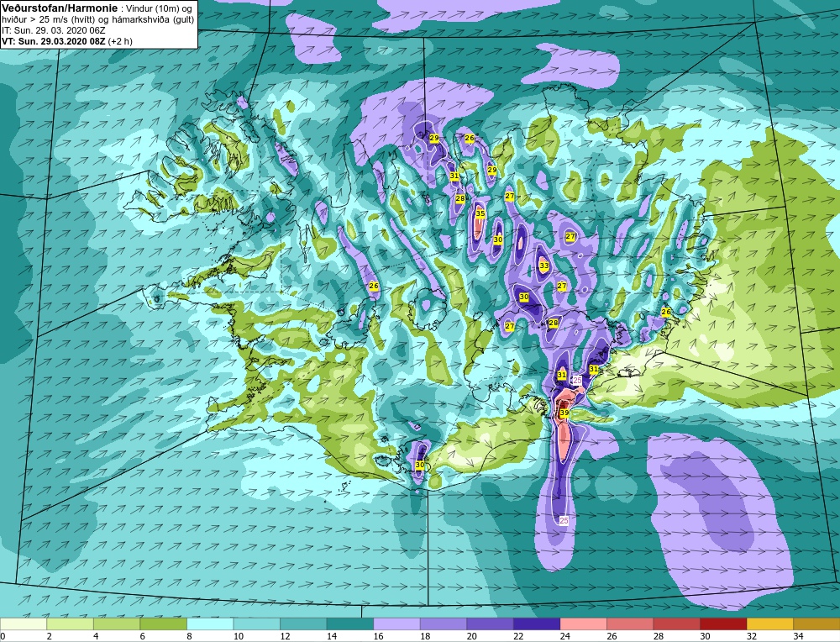Click the legend scale number 2
This screenshot has width=840, height=642.
pyautogui.click(x=50, y=636)
